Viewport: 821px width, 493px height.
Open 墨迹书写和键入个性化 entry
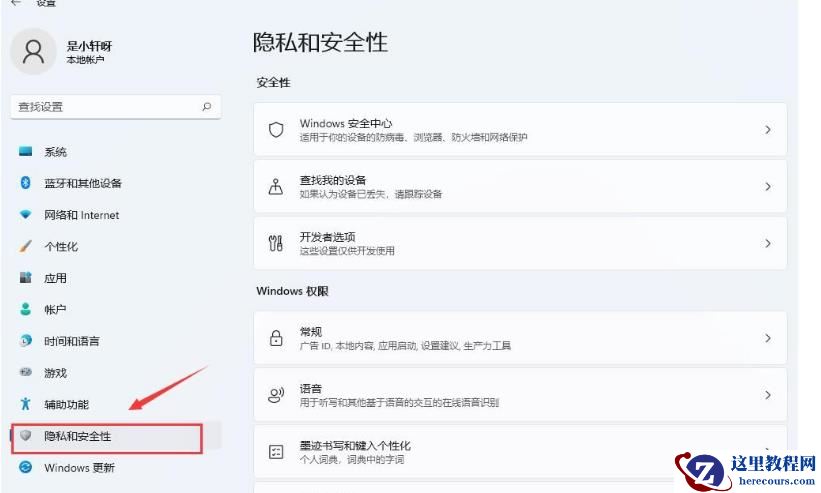520,452
